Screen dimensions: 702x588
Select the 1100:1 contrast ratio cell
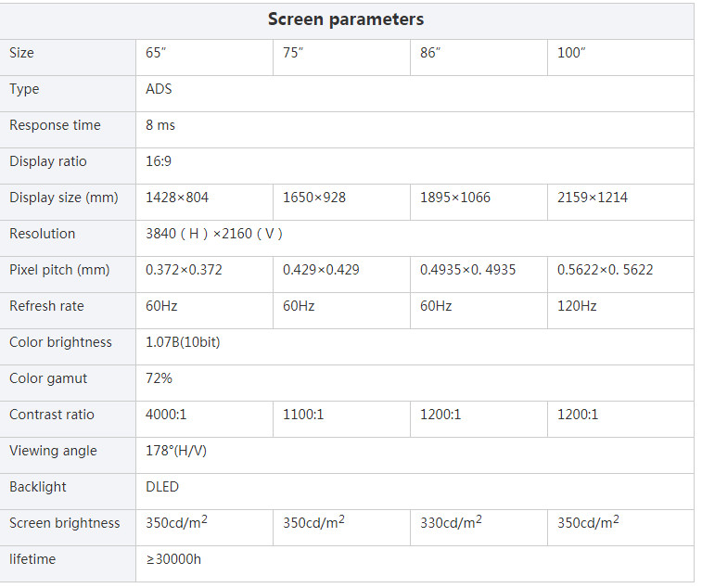[x=303, y=415]
